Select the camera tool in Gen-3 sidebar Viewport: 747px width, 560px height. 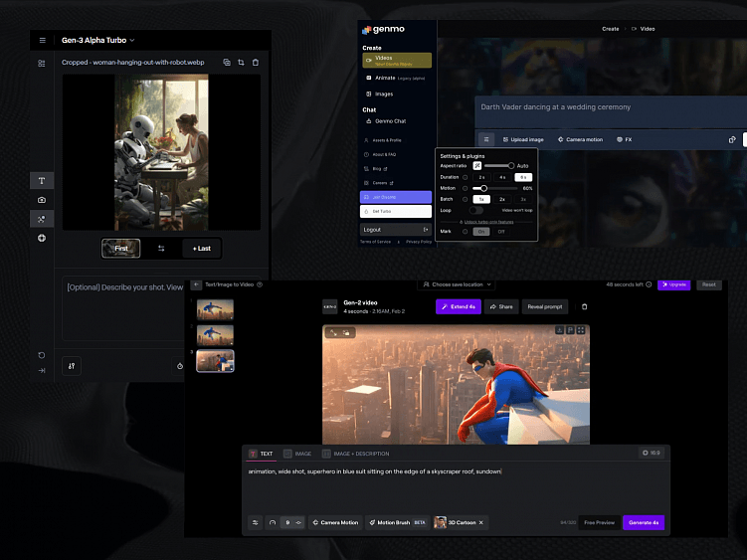(x=42, y=200)
